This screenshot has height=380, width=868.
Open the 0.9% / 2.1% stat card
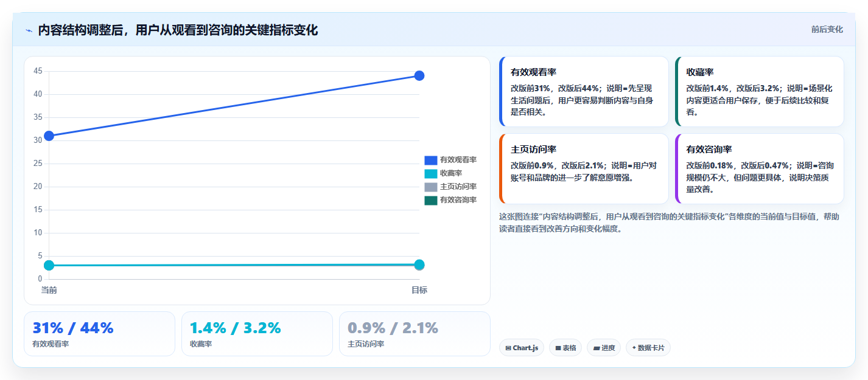pyautogui.click(x=415, y=334)
